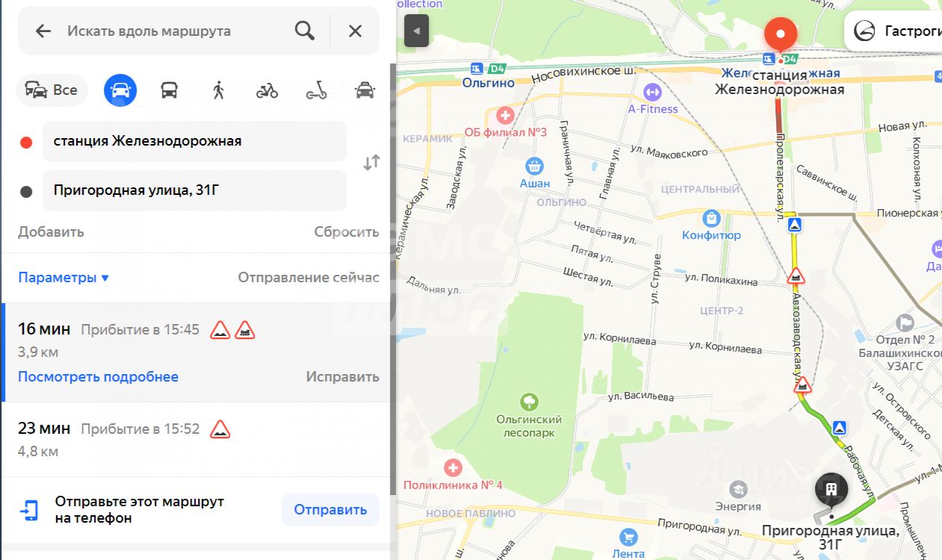This screenshot has height=560, width=942.
Task: Click the Отправить button
Action: click(x=330, y=510)
